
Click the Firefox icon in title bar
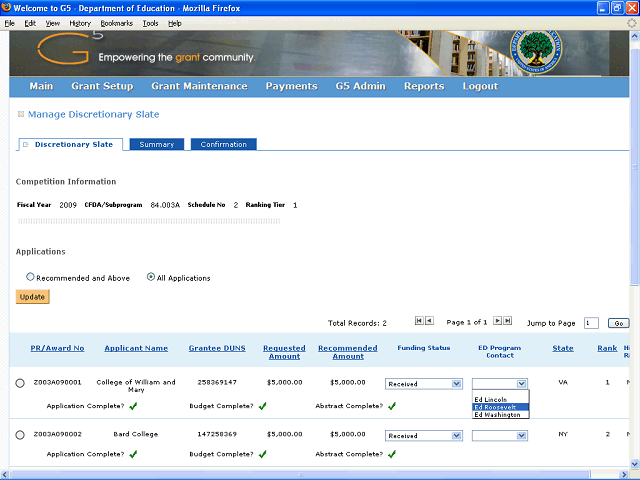pyautogui.click(x=8, y=8)
